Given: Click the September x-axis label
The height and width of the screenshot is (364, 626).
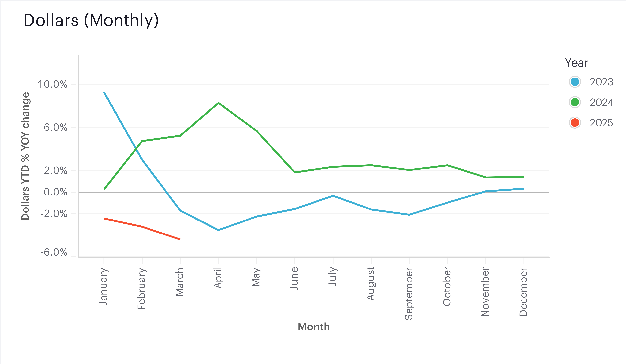Looking at the screenshot, I should point(409,294).
